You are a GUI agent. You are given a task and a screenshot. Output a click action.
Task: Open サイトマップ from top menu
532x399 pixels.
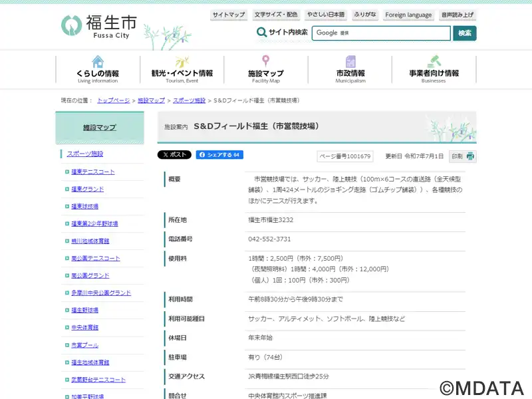228,15
